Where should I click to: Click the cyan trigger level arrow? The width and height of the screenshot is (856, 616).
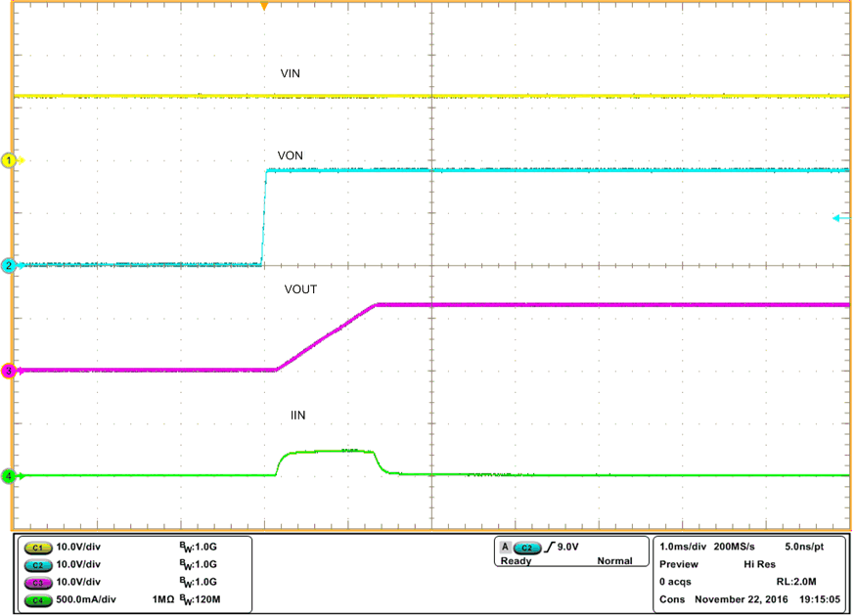click(836, 217)
